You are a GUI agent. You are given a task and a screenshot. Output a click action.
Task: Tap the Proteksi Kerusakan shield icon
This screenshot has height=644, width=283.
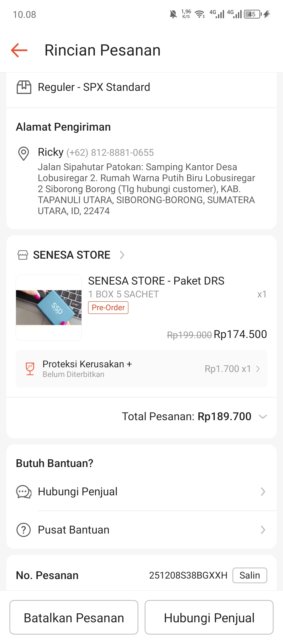[x=30, y=369]
